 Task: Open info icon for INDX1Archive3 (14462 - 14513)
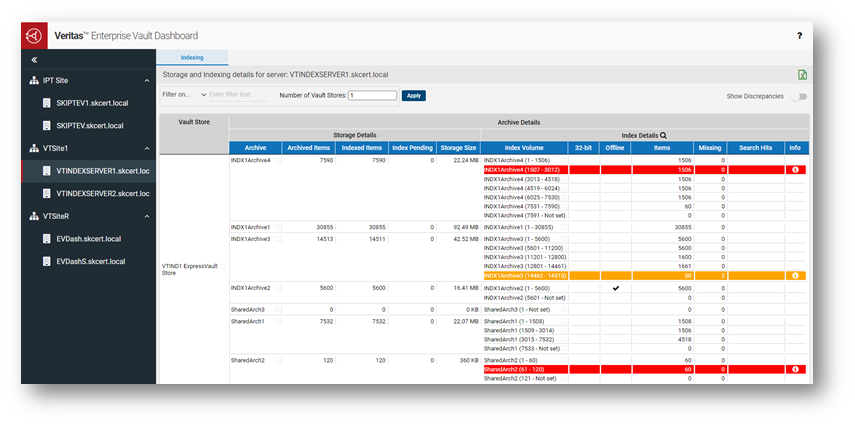794,276
